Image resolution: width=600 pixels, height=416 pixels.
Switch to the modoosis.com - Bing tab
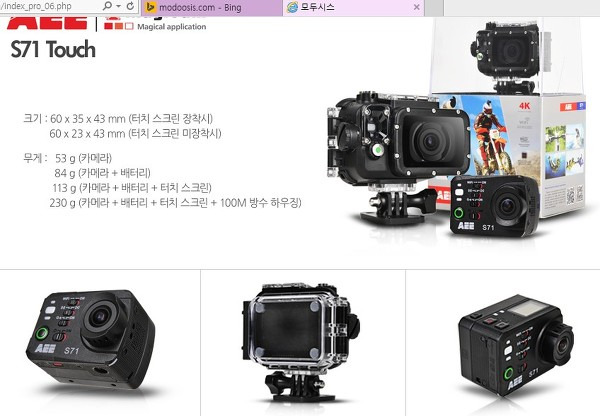212,8
